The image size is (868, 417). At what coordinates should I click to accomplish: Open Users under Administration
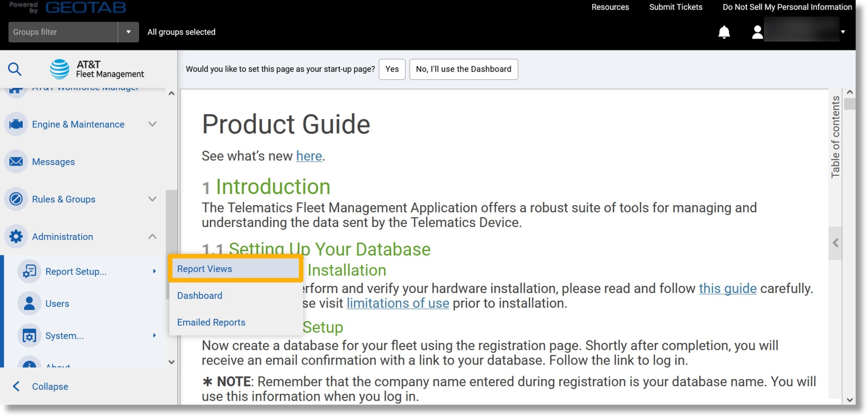point(57,304)
